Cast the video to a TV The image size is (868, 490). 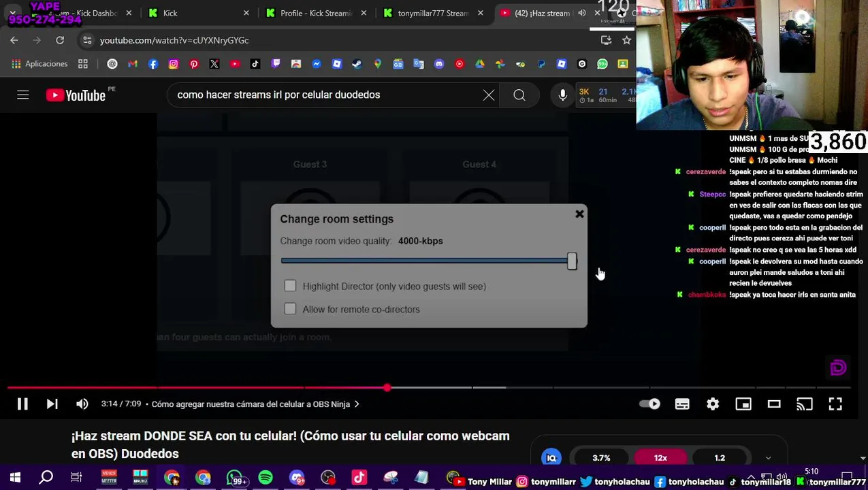click(805, 404)
